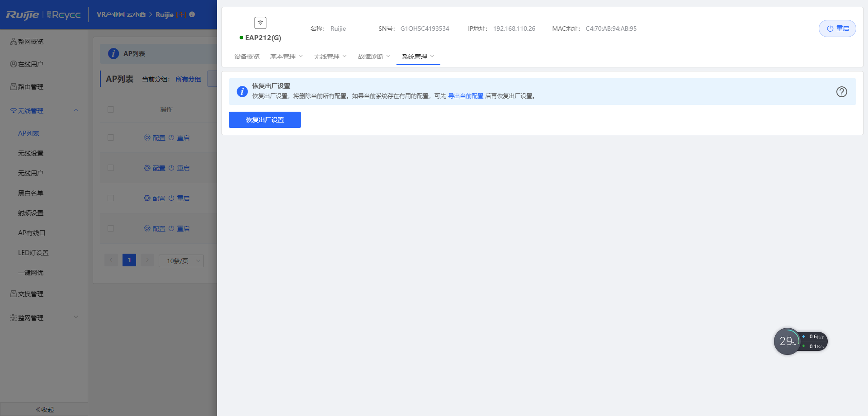Click the network speed monitor widget
Image resolution: width=868 pixels, height=416 pixels.
[x=800, y=341]
